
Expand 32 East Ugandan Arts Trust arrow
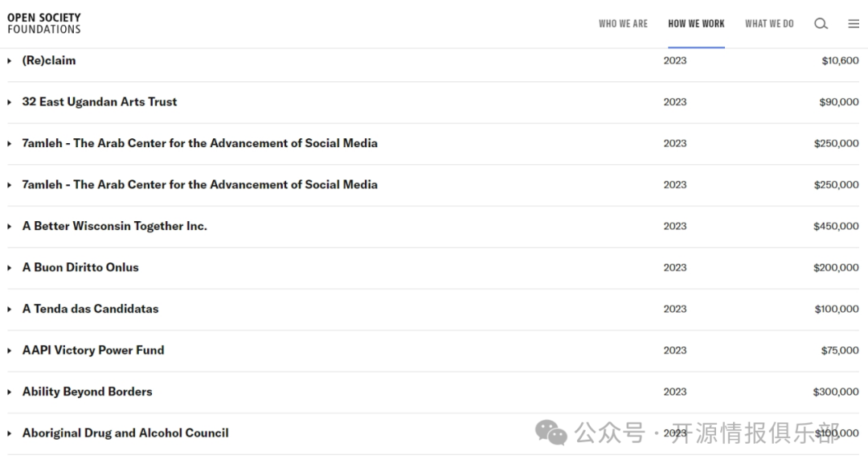point(10,102)
